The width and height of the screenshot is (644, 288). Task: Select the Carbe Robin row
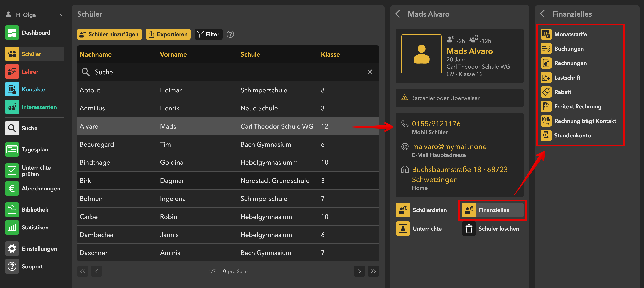point(228,217)
